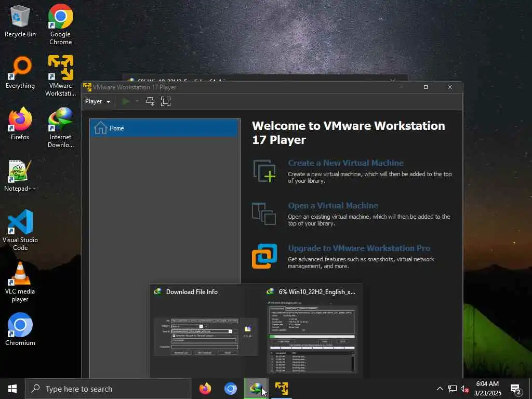Select the Firefox desktop shortcut
Viewport: 532px width, 399px height.
[x=20, y=124]
